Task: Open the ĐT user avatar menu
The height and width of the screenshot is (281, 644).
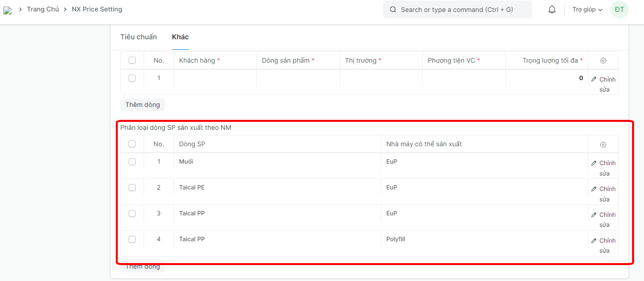Action: click(619, 9)
